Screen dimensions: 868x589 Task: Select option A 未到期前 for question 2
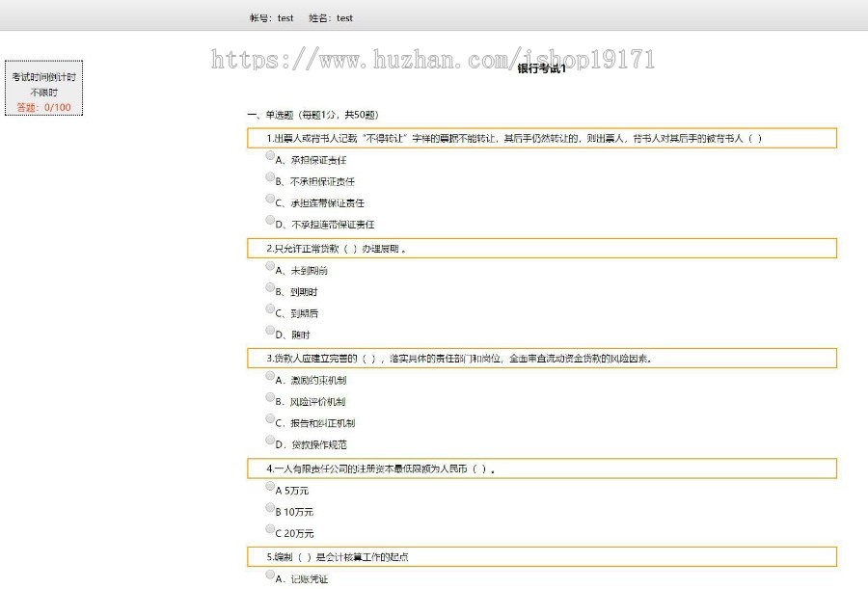pyautogui.click(x=269, y=264)
